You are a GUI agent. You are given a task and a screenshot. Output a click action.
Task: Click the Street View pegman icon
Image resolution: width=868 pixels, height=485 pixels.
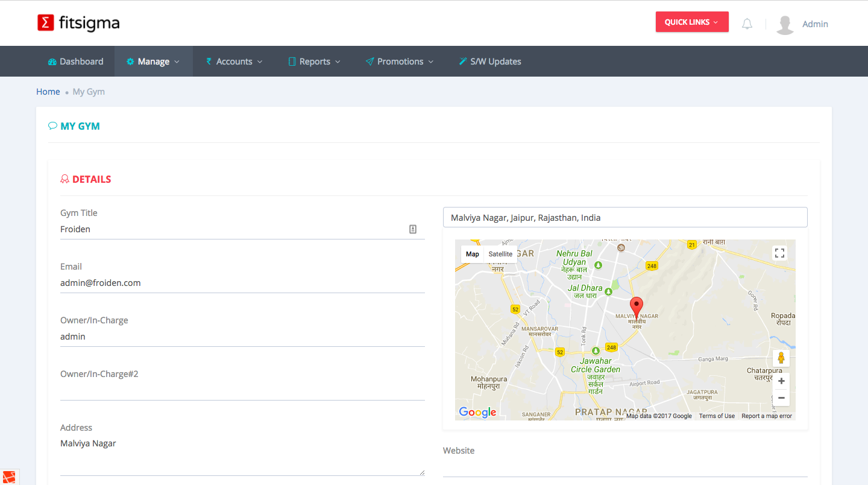click(x=781, y=358)
